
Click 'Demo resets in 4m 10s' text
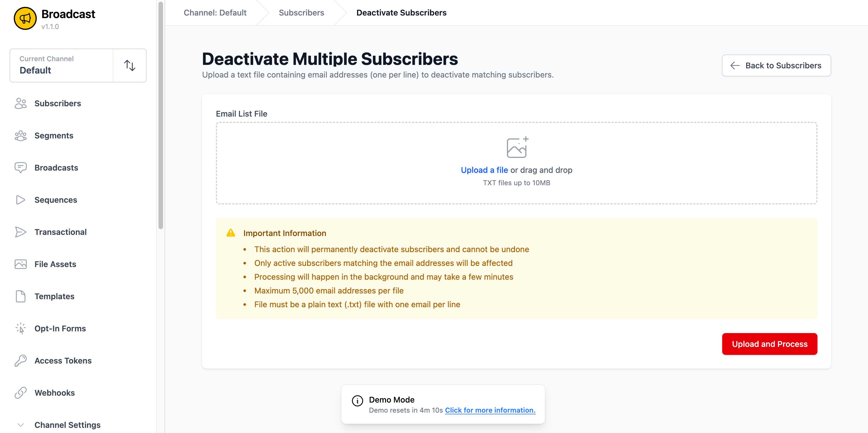coord(406,410)
